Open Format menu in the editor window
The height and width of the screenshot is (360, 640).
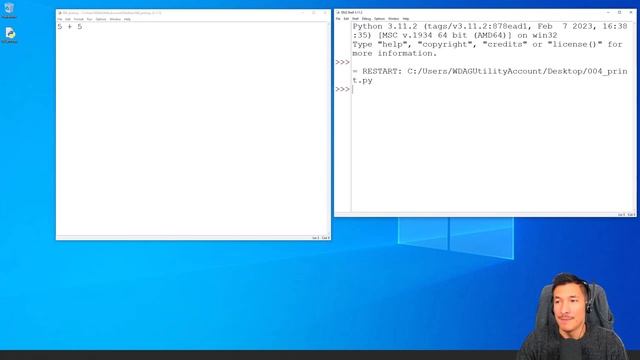click(78, 19)
